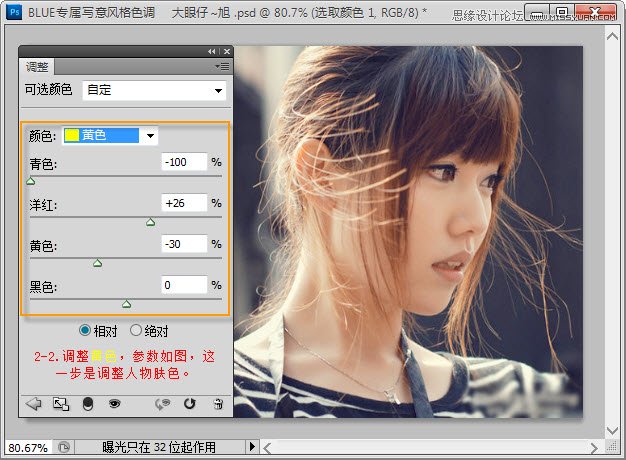Delete adjustment layer trash icon
Image resolution: width=626 pixels, height=460 pixels.
pyautogui.click(x=218, y=404)
